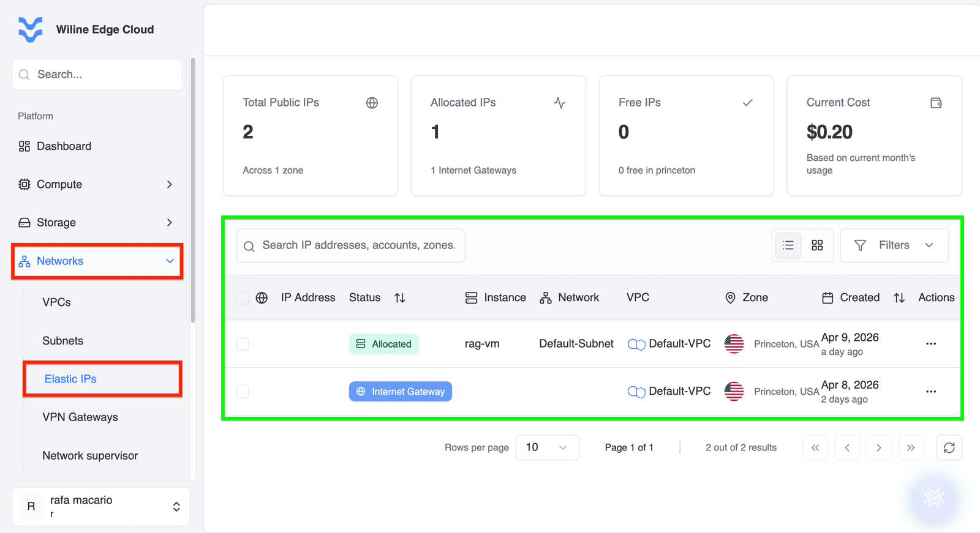Search IP addresses, accounts, zones field
Viewport: 980px width, 533px height.
coord(350,245)
